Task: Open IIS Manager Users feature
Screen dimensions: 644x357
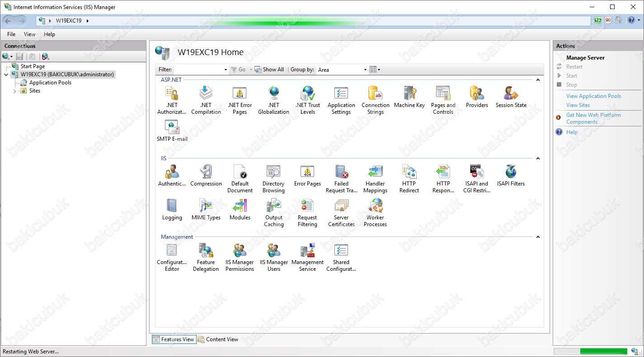Action: click(x=274, y=257)
